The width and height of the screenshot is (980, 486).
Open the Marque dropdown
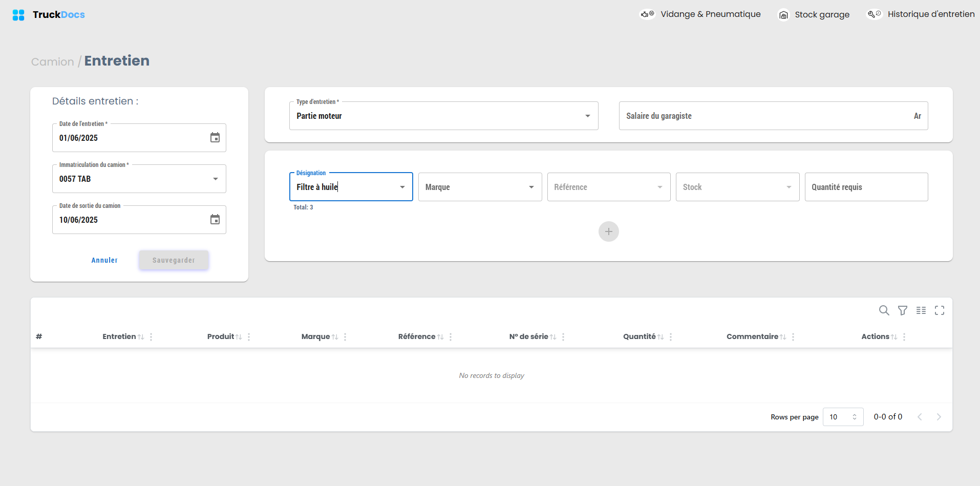click(x=480, y=187)
